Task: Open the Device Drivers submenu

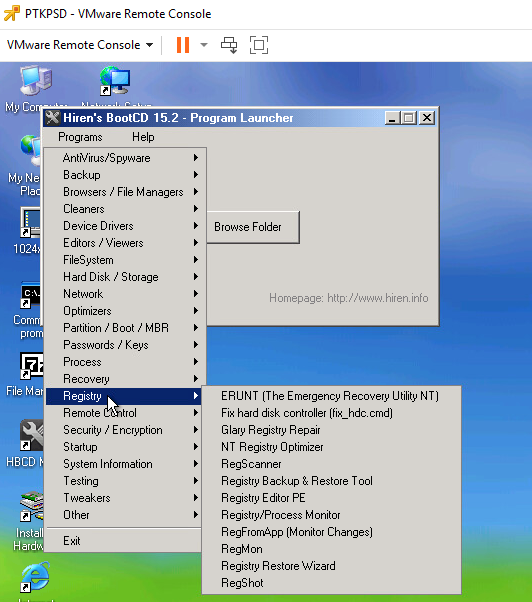Action: point(126,226)
